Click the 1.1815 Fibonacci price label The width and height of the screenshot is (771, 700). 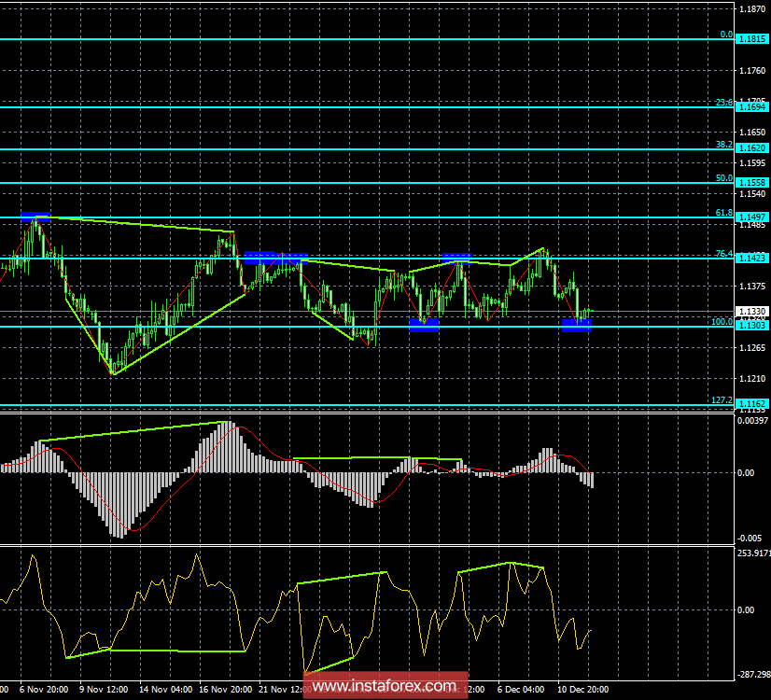[x=751, y=39]
